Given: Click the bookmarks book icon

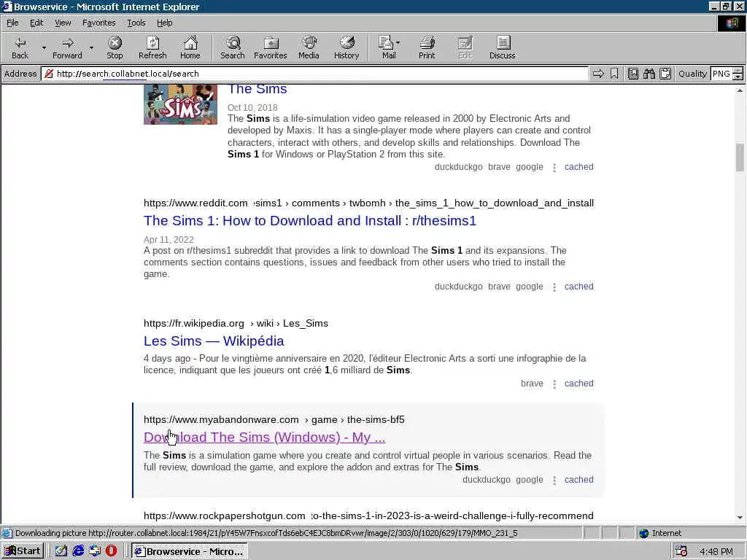Looking at the screenshot, I should click(633, 74).
